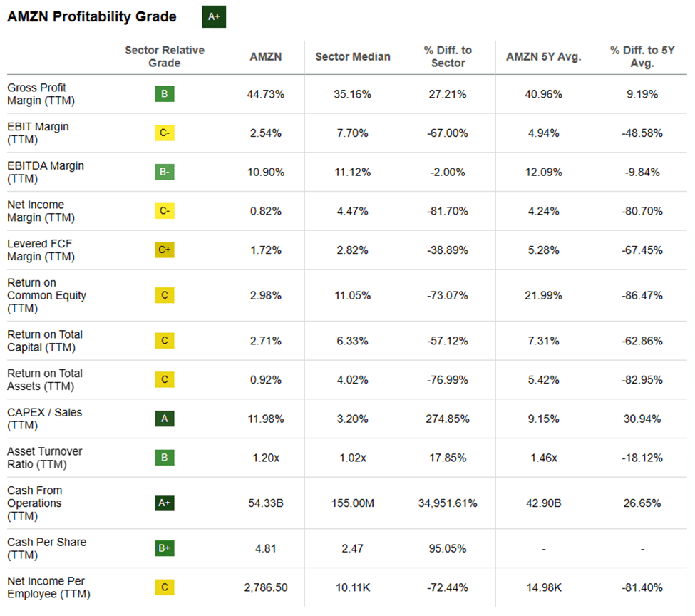This screenshot has width=695, height=616.
Task: Click the overall A+ Profitability Grade badge
Action: 214,17
